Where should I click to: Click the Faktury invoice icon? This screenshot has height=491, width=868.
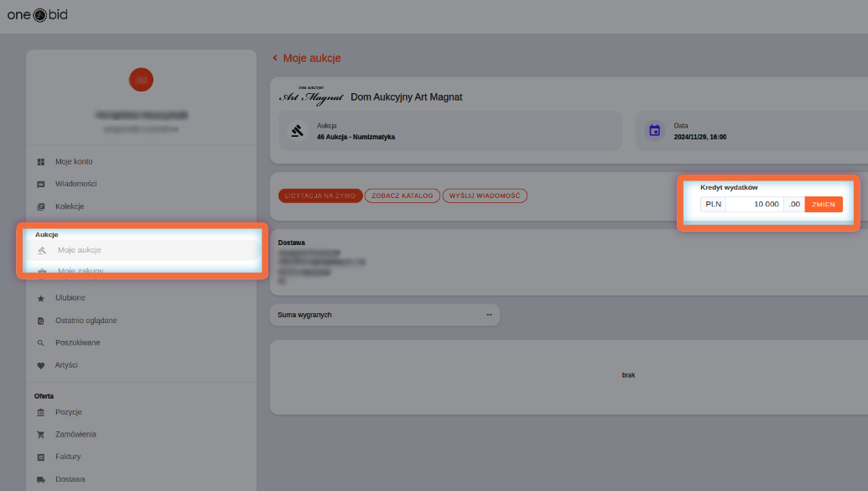pos(41,457)
